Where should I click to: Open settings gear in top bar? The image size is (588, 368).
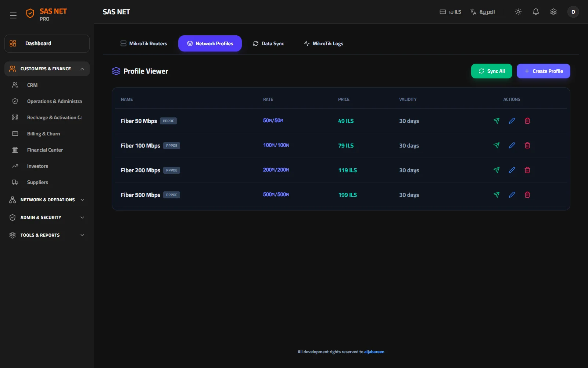click(x=553, y=12)
